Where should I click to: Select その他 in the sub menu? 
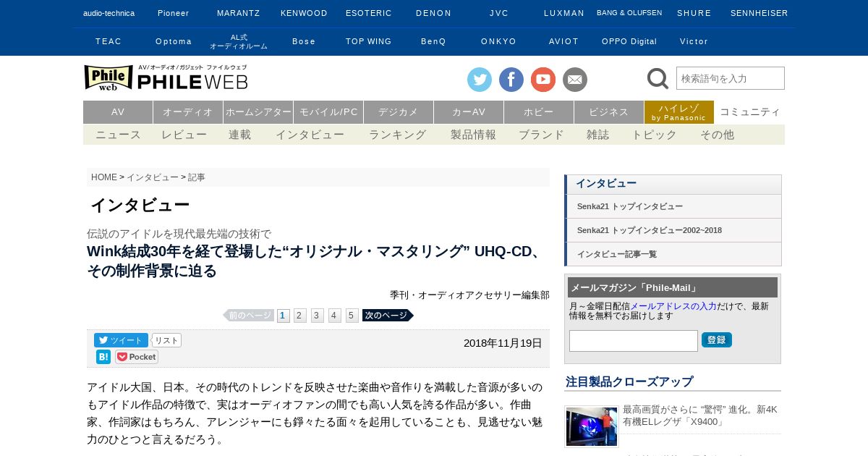pyautogui.click(x=717, y=135)
